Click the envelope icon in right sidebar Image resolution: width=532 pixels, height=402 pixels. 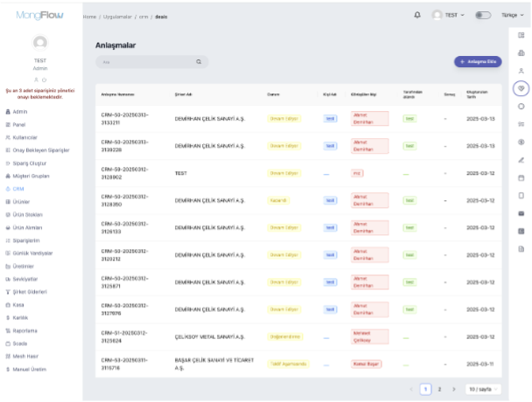[521, 213]
